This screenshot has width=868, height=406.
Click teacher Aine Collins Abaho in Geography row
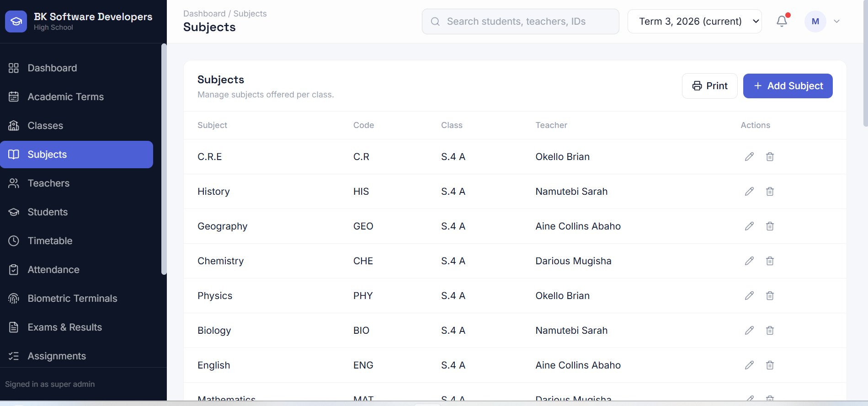pyautogui.click(x=578, y=226)
